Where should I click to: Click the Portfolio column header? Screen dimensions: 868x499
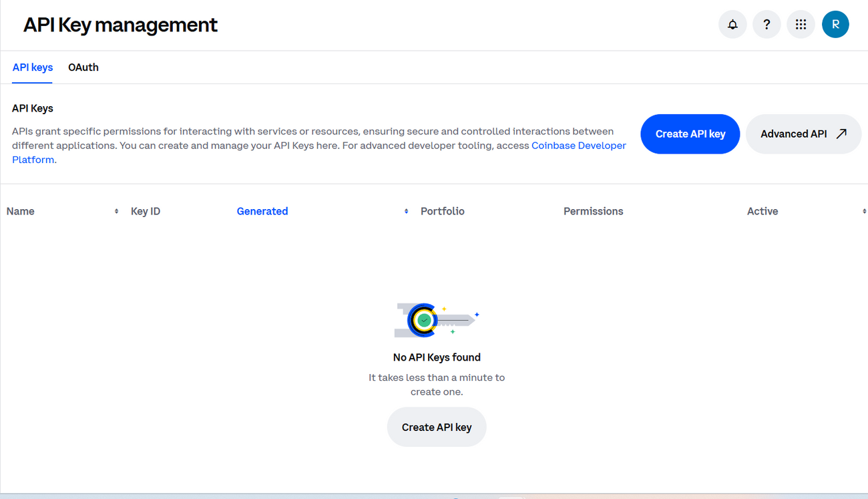click(442, 211)
